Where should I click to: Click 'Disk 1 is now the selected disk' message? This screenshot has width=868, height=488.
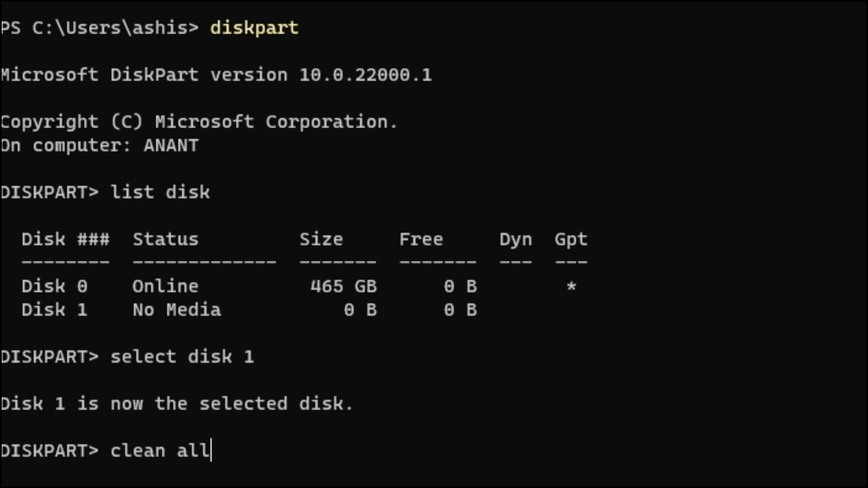(176, 403)
